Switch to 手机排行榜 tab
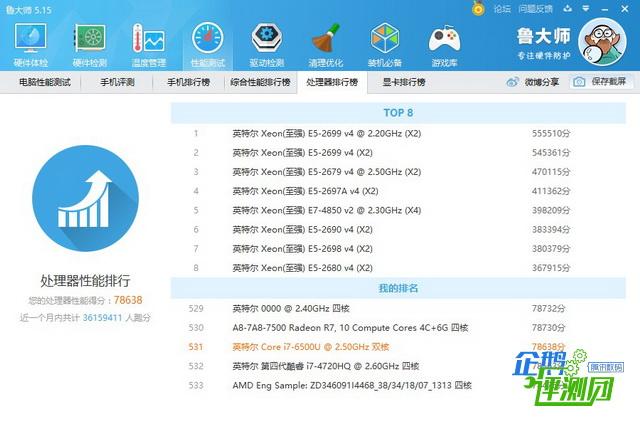This screenshot has width=640, height=427. coord(189,82)
